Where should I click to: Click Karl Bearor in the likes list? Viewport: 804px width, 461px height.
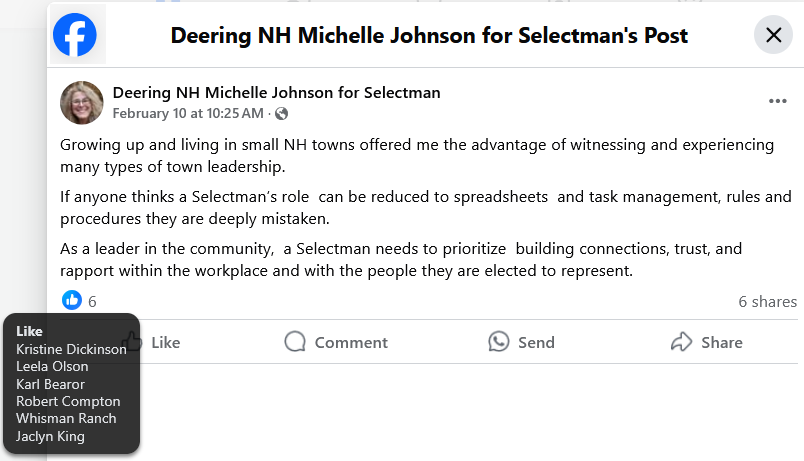(50, 384)
